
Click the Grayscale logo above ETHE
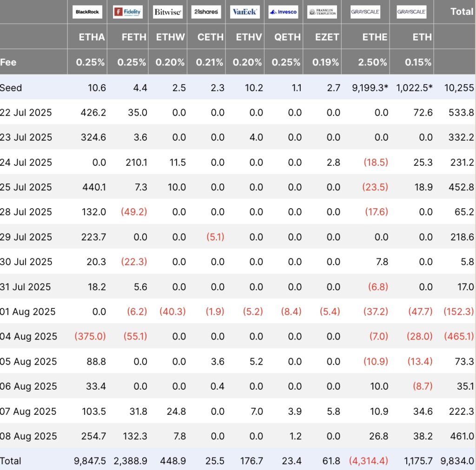pyautogui.click(x=365, y=12)
